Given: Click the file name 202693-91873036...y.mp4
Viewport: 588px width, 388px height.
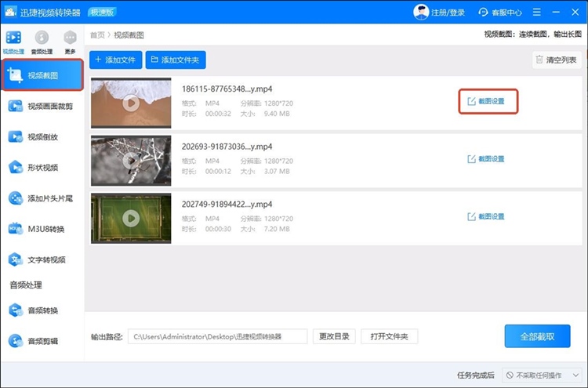Looking at the screenshot, I should 227,147.
